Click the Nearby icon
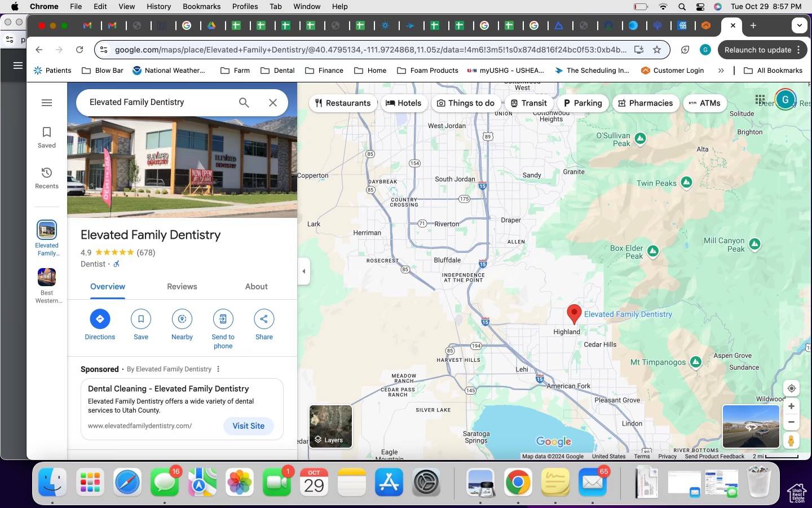This screenshot has height=508, width=812. [x=182, y=319]
